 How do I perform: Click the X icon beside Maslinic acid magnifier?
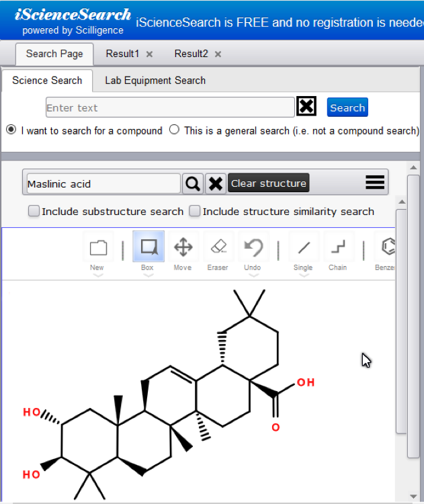216,183
